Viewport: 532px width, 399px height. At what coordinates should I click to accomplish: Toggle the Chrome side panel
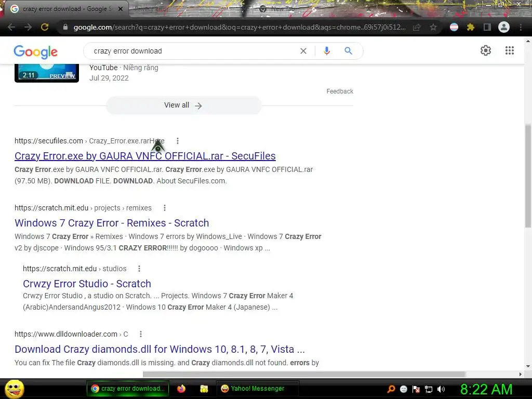coord(487,27)
